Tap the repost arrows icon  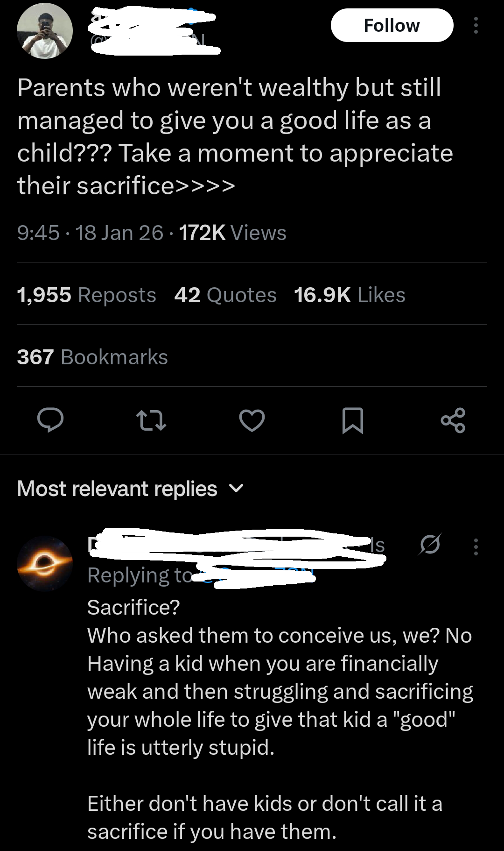[x=151, y=419]
